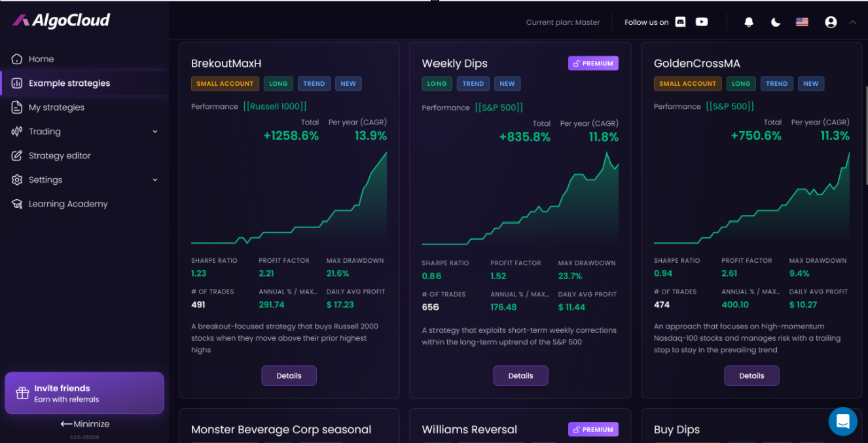
Task: Click LONG tag on BrekoutMaxH
Action: pyautogui.click(x=278, y=84)
